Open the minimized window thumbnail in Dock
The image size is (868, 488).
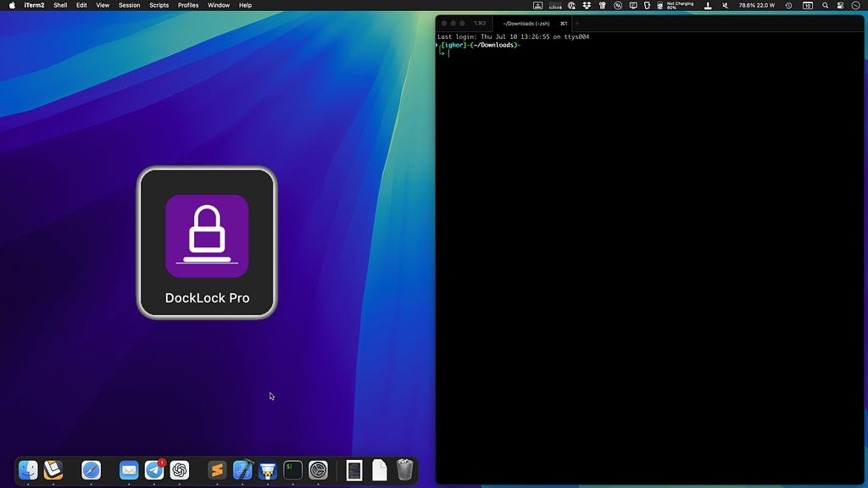coord(354,470)
